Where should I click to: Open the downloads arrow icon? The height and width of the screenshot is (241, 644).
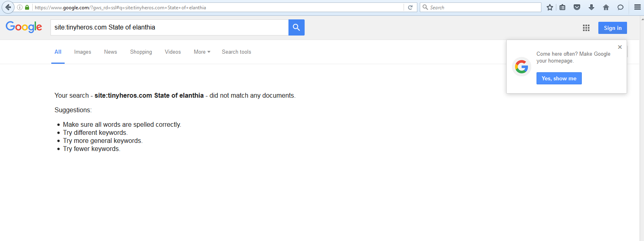pos(591,7)
